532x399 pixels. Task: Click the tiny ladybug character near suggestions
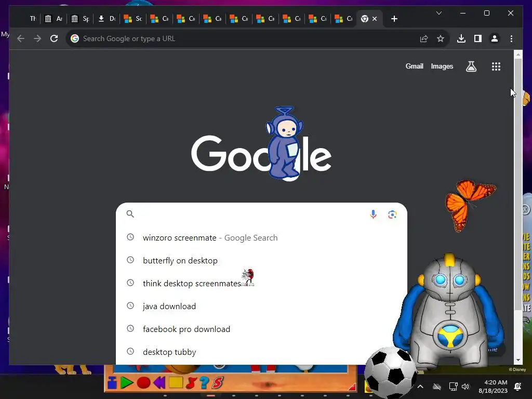(248, 277)
